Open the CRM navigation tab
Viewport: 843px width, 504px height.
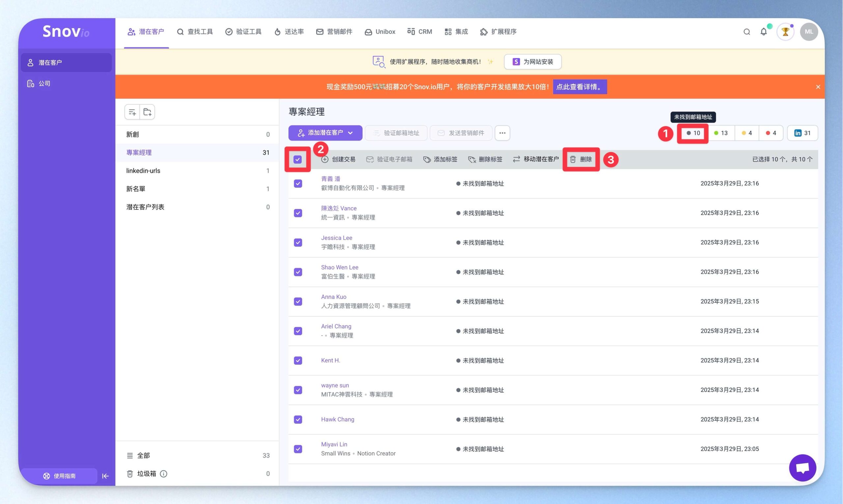coord(420,32)
